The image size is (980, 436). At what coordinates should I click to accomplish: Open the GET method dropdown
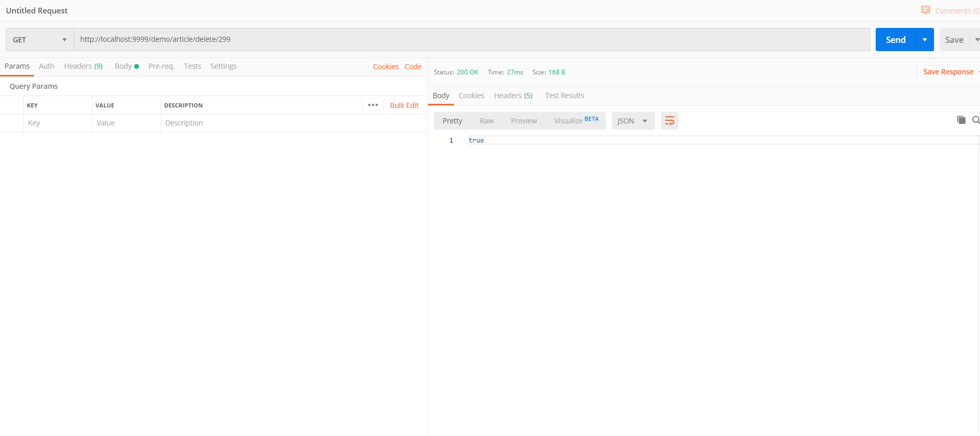pos(40,40)
